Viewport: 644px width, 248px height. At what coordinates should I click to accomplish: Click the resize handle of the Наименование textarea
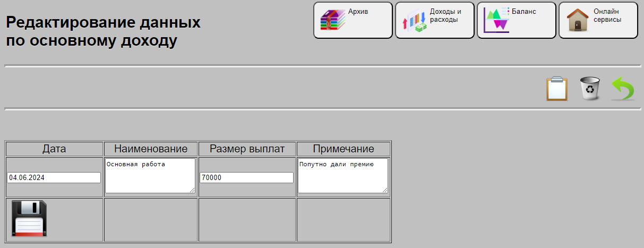coord(192,190)
